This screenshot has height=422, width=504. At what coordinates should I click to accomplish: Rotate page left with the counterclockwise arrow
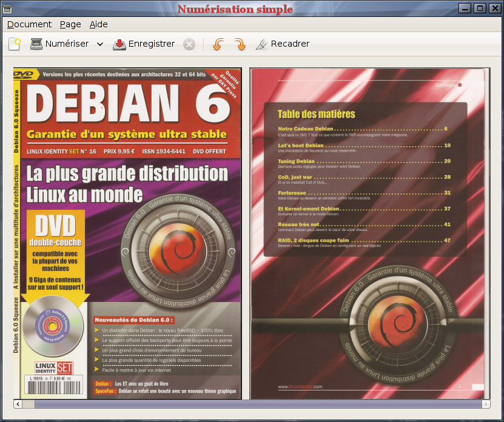[x=218, y=44]
